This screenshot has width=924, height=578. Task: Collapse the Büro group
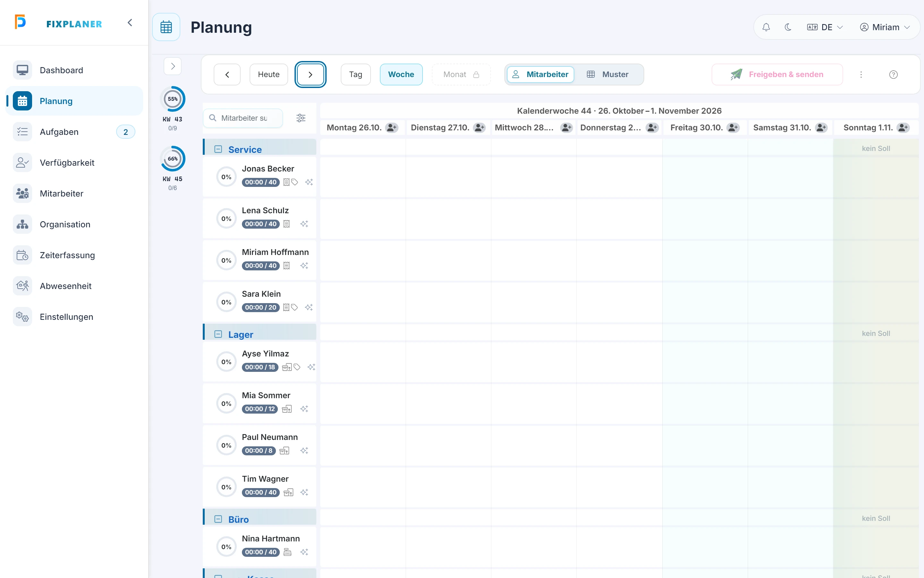coord(218,519)
